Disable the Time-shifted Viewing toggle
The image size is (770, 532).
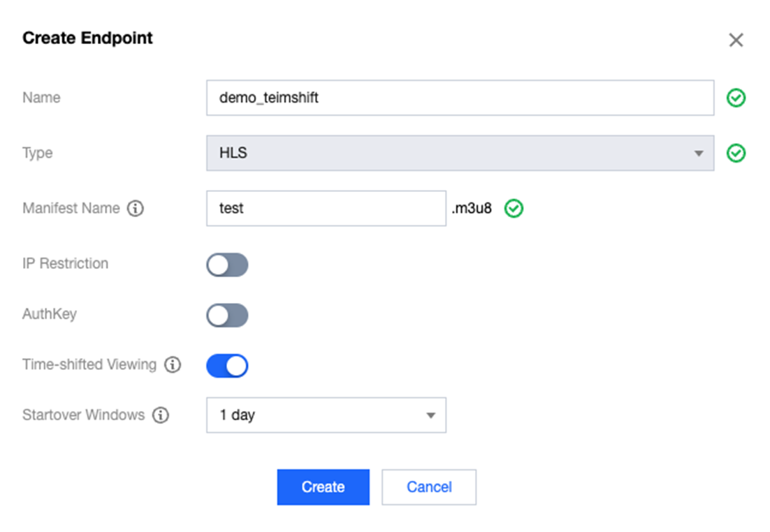227,365
